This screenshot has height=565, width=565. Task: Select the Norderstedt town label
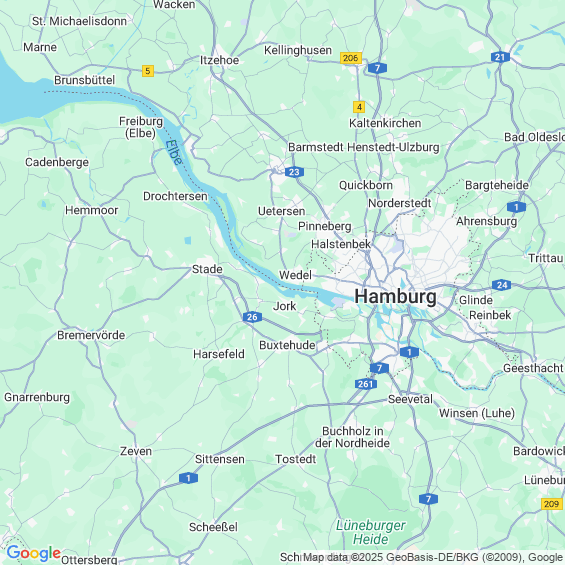(x=399, y=203)
